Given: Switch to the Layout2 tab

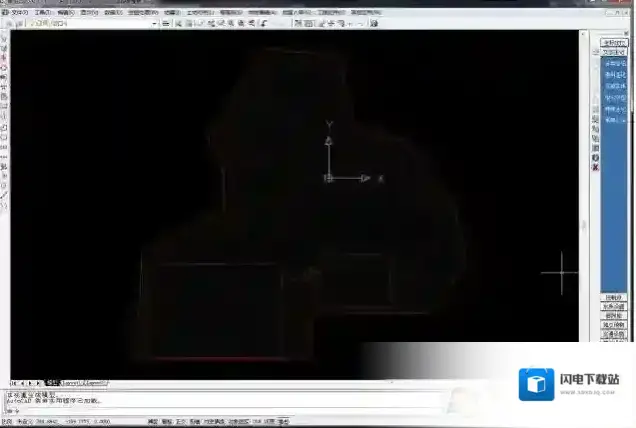Looking at the screenshot, I should click(x=96, y=383).
